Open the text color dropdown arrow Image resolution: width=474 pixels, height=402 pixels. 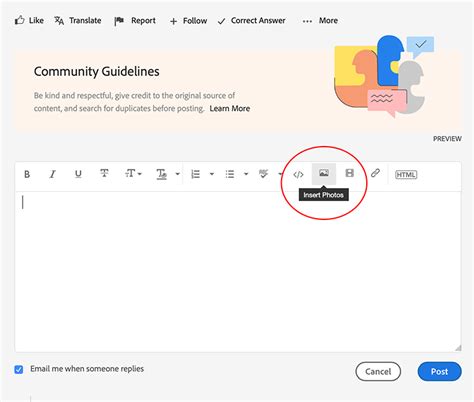click(178, 174)
